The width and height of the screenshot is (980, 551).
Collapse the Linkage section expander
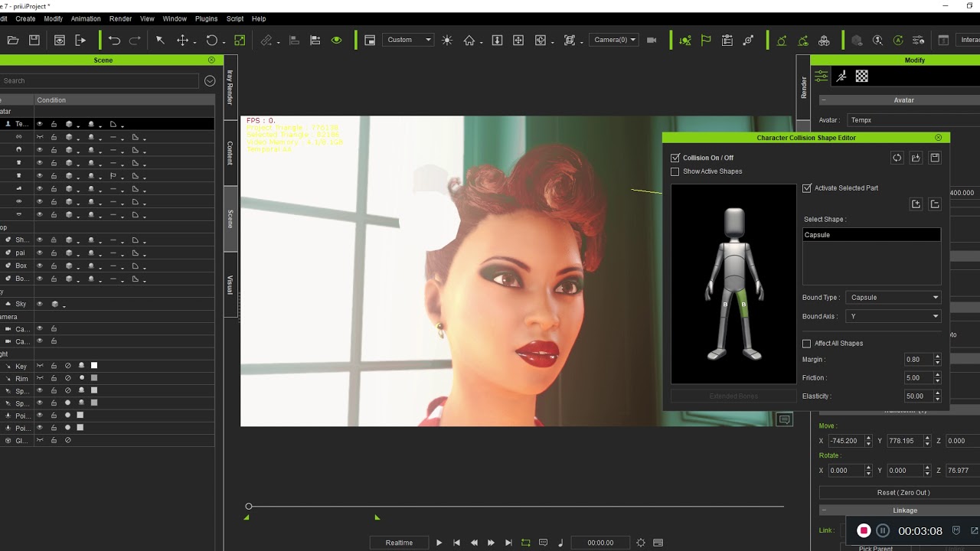pos(824,510)
